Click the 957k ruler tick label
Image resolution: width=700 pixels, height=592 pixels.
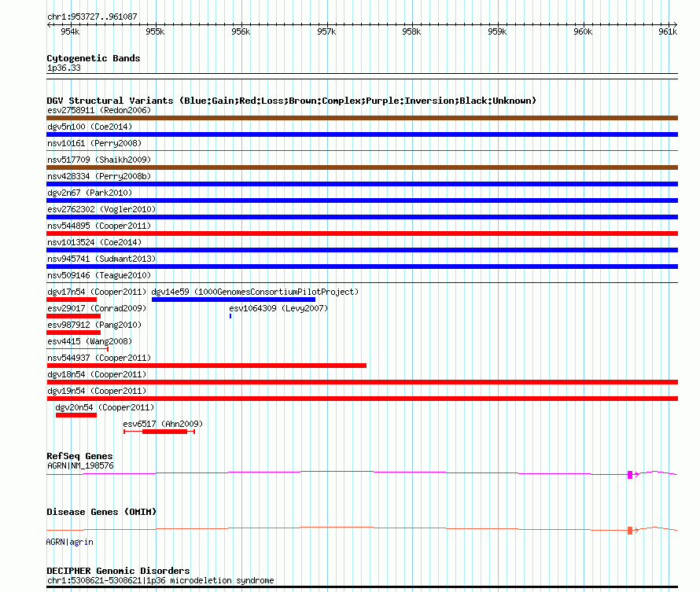pos(326,31)
